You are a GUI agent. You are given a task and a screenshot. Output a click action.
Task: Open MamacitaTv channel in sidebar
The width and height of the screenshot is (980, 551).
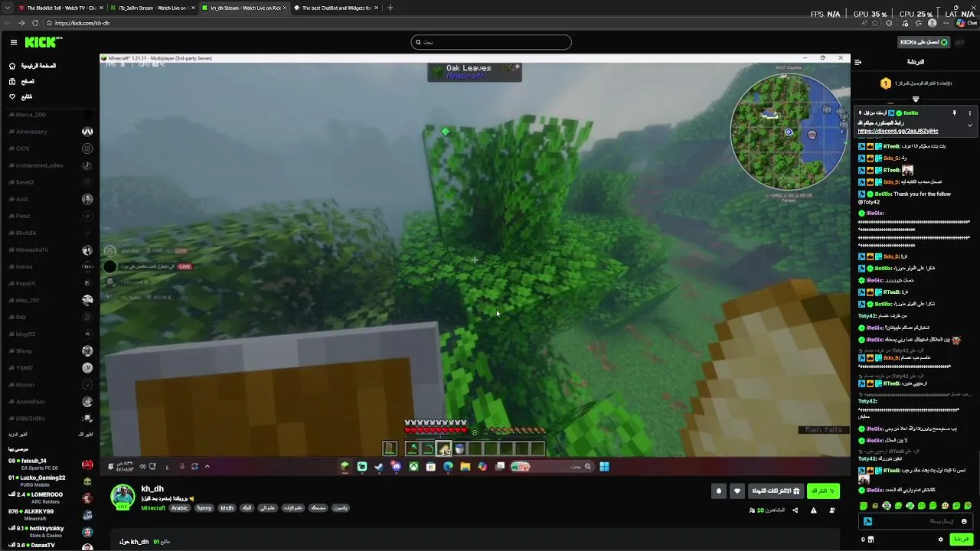click(51, 249)
